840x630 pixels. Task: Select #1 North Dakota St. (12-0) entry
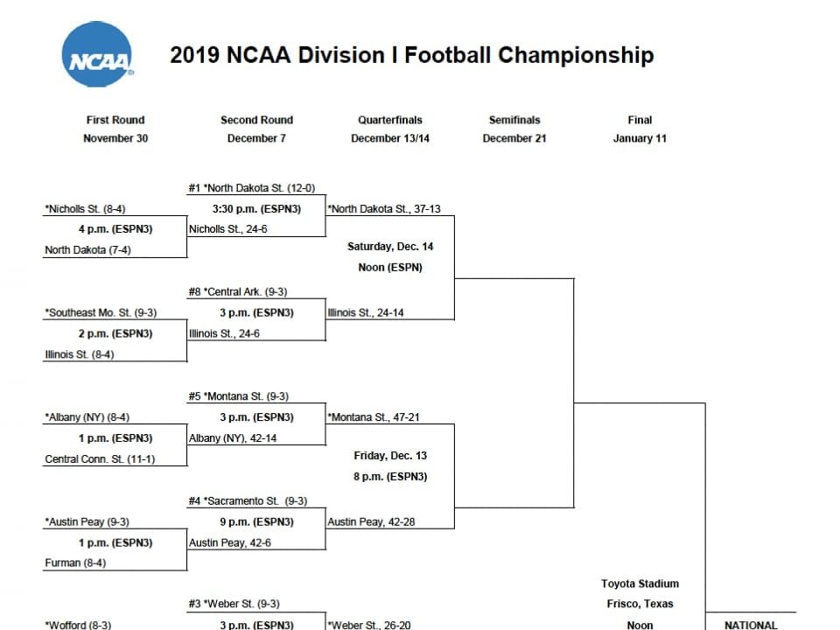click(x=252, y=188)
